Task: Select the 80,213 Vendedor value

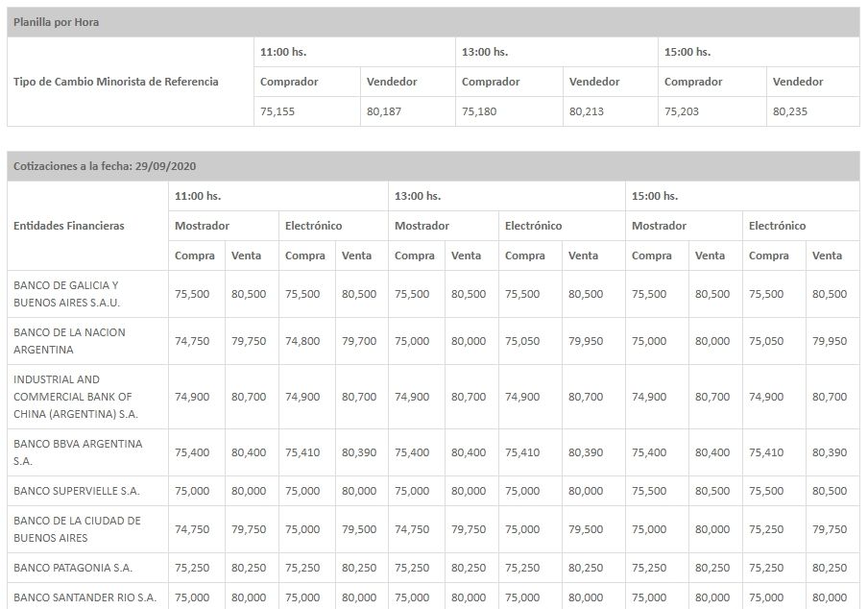Action: tap(587, 111)
